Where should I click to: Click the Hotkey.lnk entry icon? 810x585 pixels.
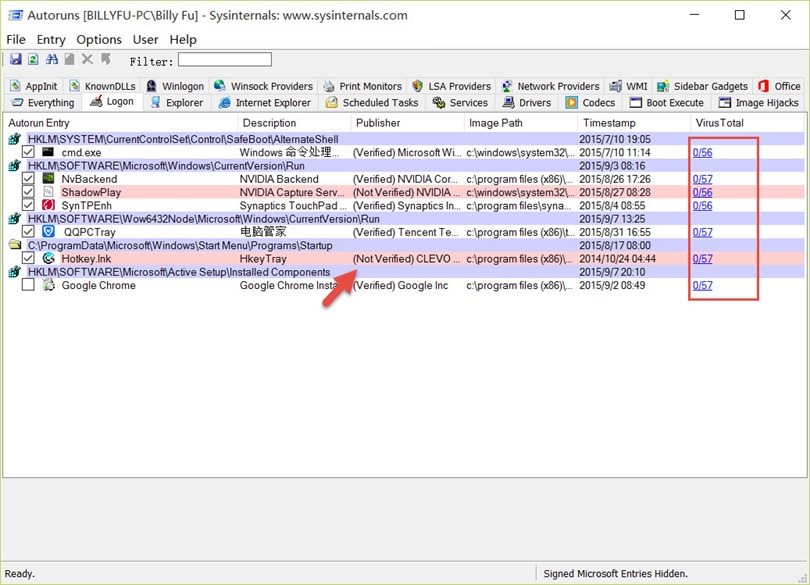48,258
